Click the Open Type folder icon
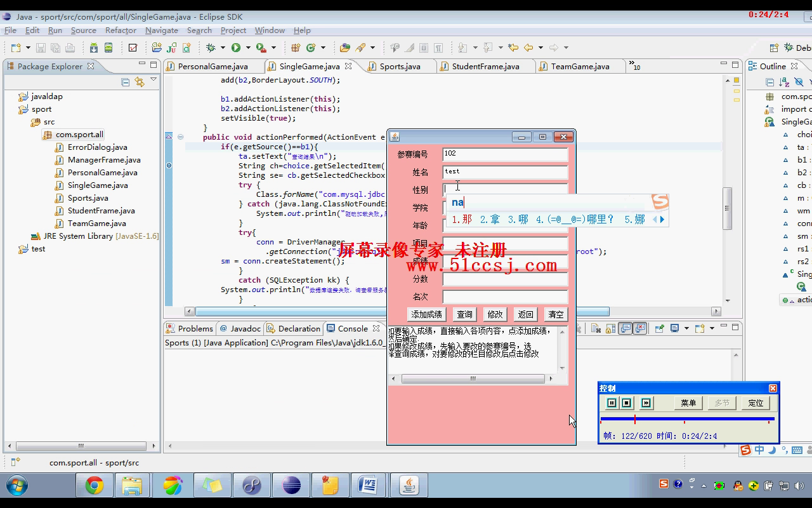Screen dimensions: 812x508 [345, 48]
